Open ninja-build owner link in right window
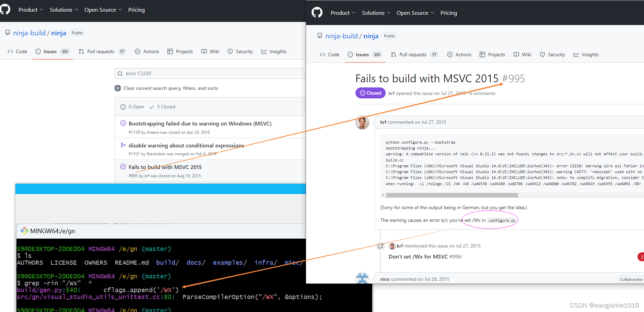 [x=341, y=36]
